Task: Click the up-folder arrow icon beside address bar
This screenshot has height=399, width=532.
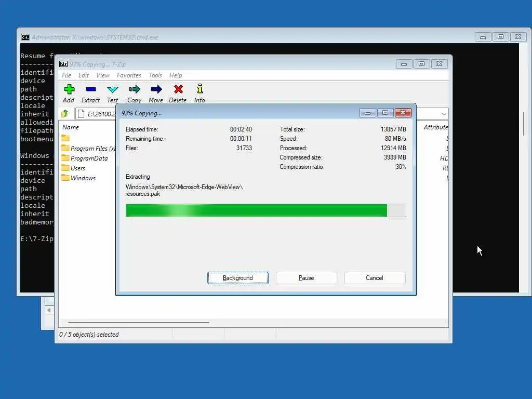Action: coord(65,114)
